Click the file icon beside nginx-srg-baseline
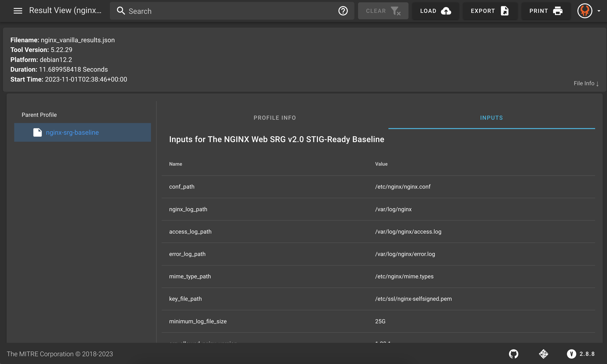Image resolution: width=607 pixels, height=364 pixels. [x=37, y=132]
